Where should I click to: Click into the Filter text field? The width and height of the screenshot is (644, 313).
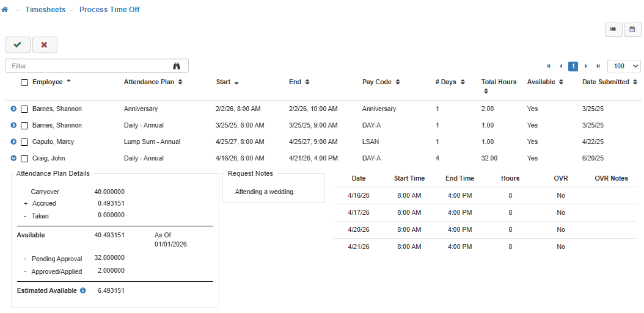tap(89, 66)
